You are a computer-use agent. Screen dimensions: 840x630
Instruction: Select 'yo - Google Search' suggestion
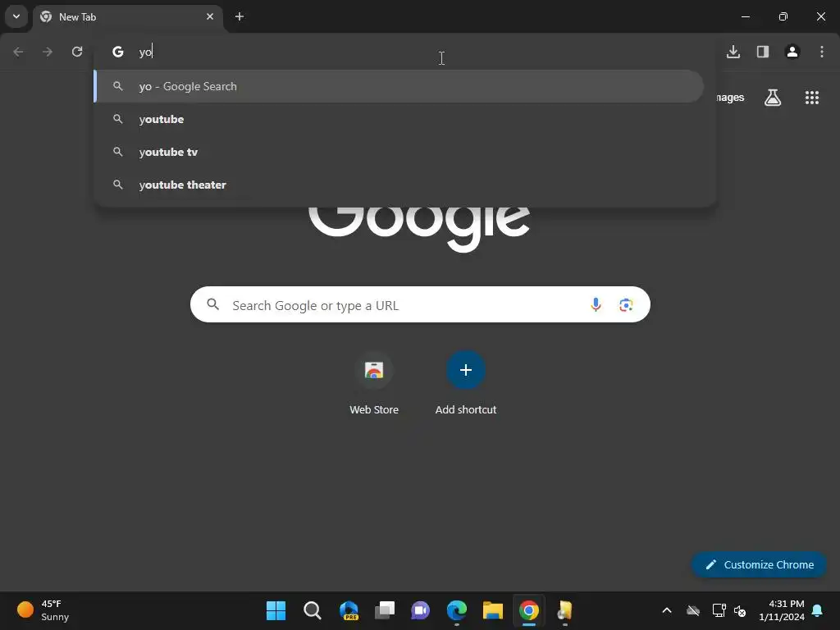click(x=399, y=86)
